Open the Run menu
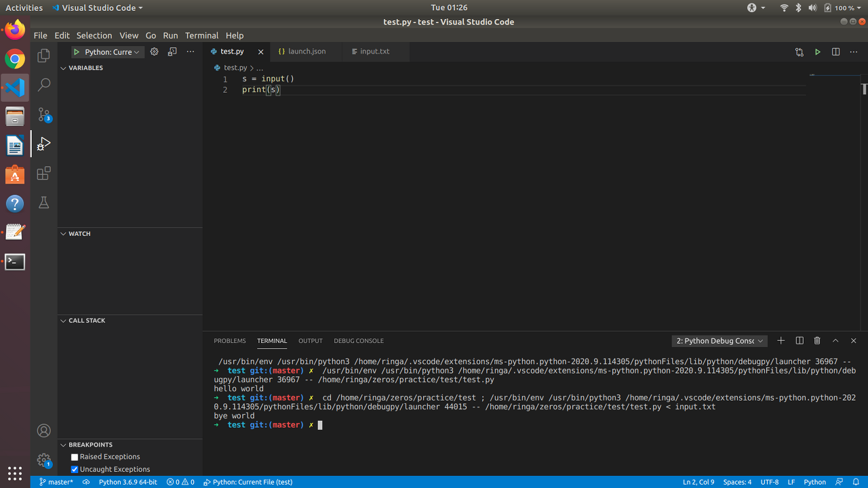 point(170,35)
